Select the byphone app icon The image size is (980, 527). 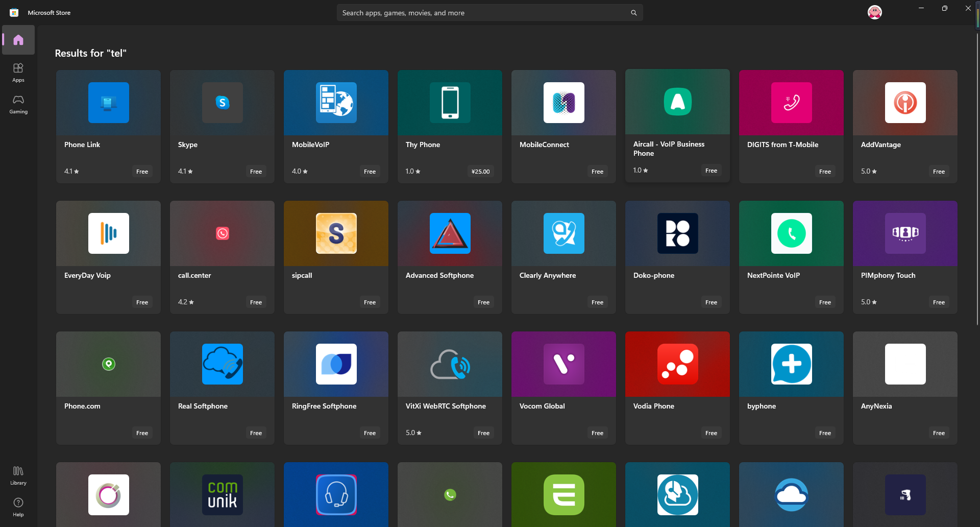click(x=792, y=364)
